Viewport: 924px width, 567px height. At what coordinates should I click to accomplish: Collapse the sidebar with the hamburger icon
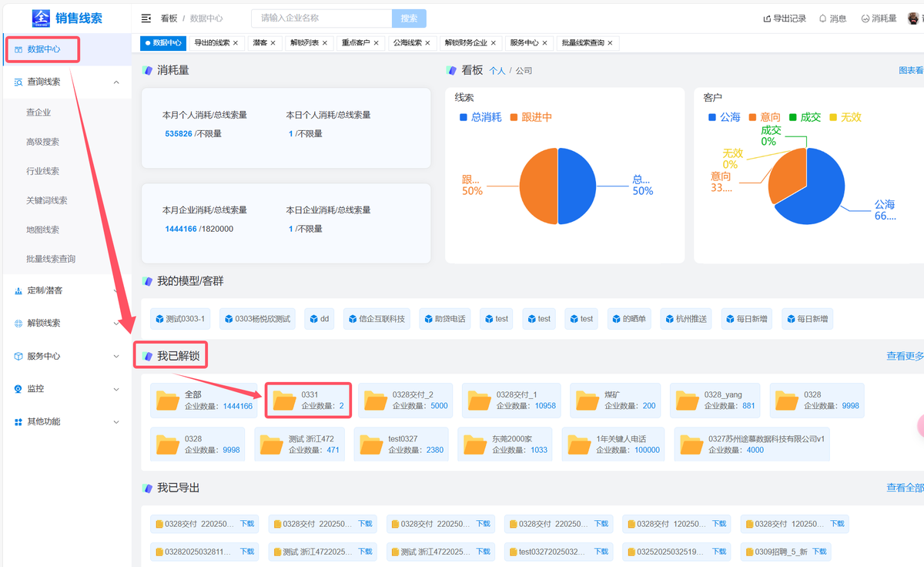146,18
